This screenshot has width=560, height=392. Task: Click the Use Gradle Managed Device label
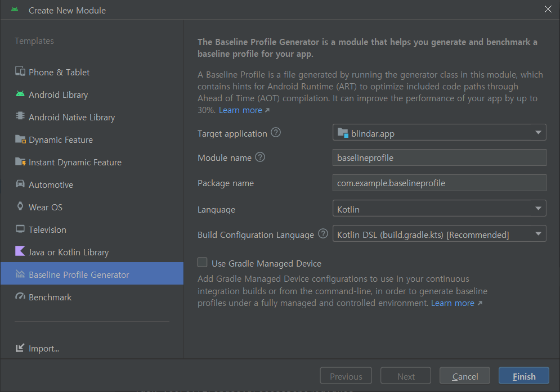[x=266, y=263]
